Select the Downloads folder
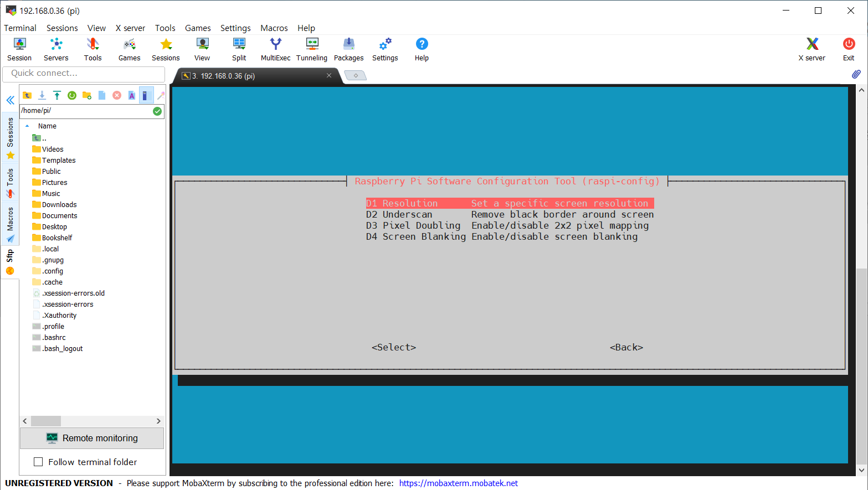Viewport: 868px width, 490px height. tap(54, 205)
